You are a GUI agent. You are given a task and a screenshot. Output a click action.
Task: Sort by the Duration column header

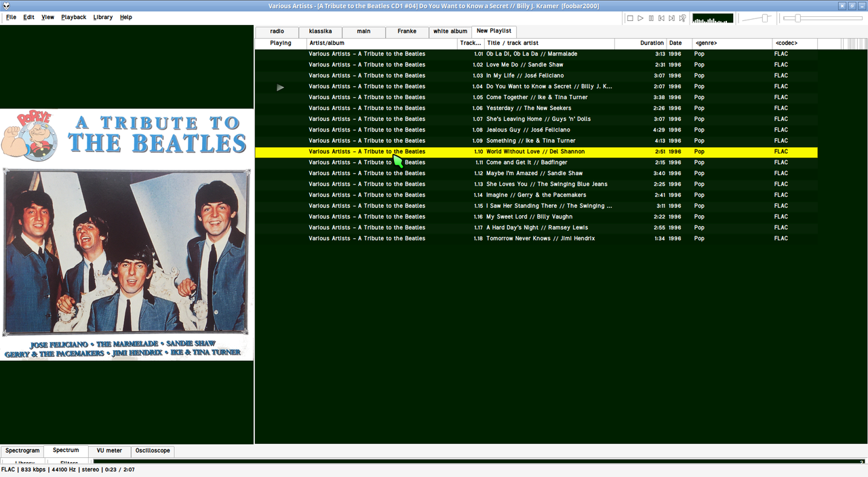click(x=641, y=43)
